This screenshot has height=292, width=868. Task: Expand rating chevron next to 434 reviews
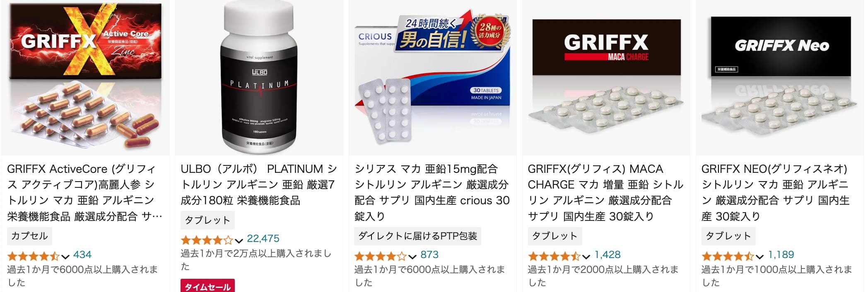pos(65,257)
